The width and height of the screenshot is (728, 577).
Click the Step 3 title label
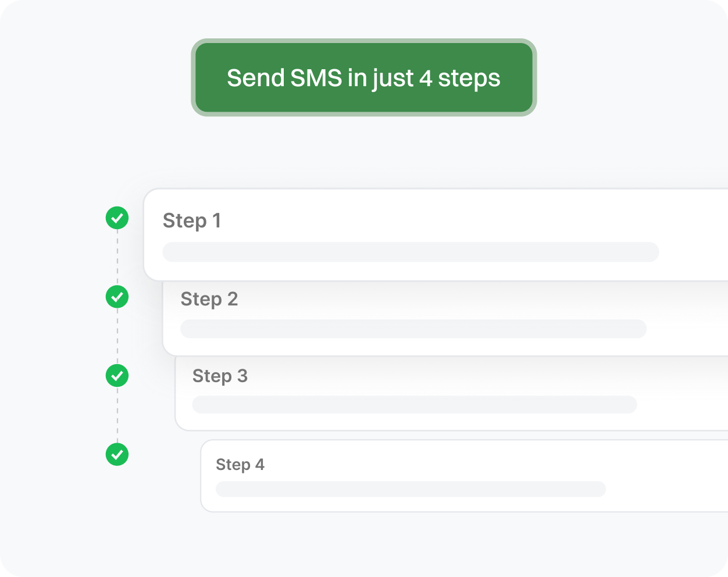tap(220, 376)
